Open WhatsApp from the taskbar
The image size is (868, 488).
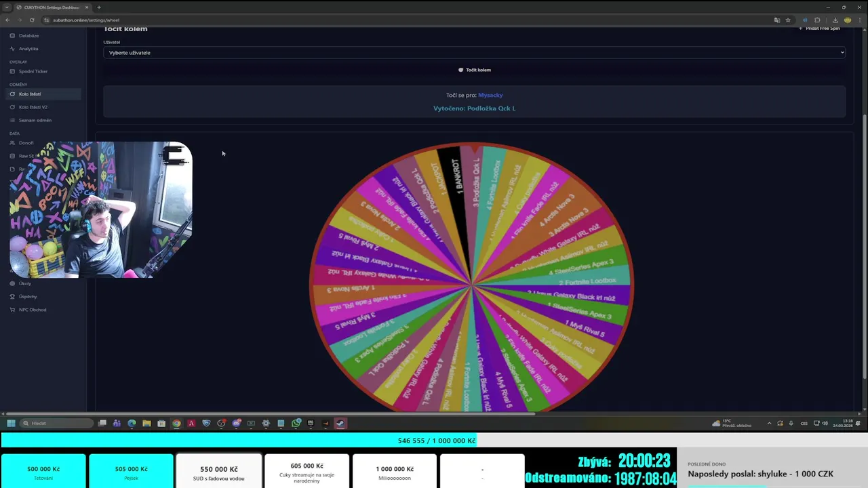coord(296,423)
